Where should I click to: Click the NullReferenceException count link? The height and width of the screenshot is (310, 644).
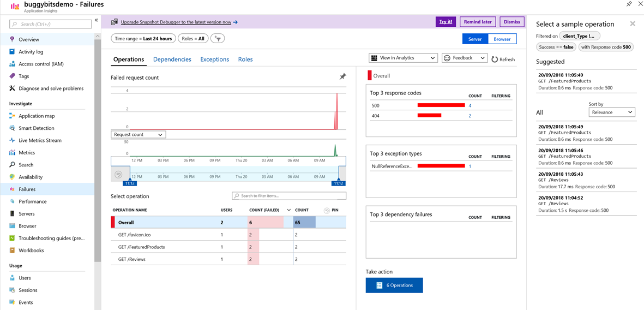(x=470, y=166)
